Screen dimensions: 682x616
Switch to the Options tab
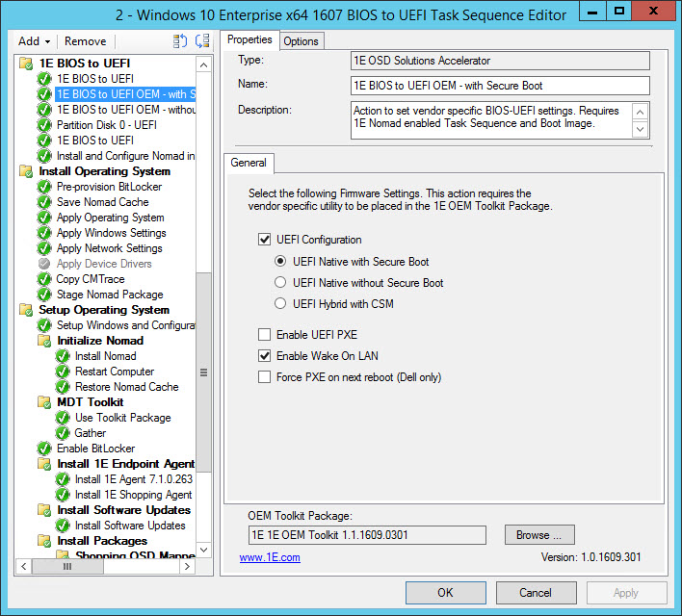[301, 40]
